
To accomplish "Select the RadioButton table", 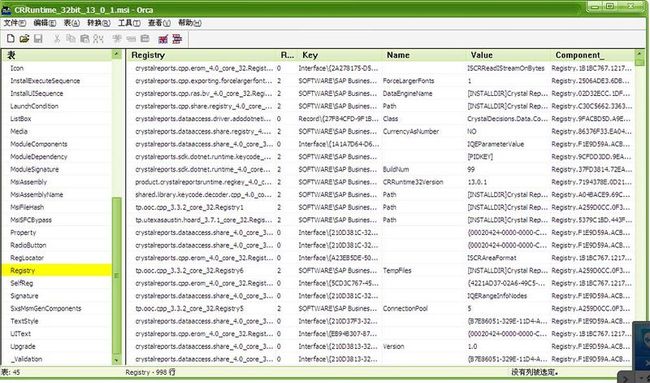I will 28,245.
